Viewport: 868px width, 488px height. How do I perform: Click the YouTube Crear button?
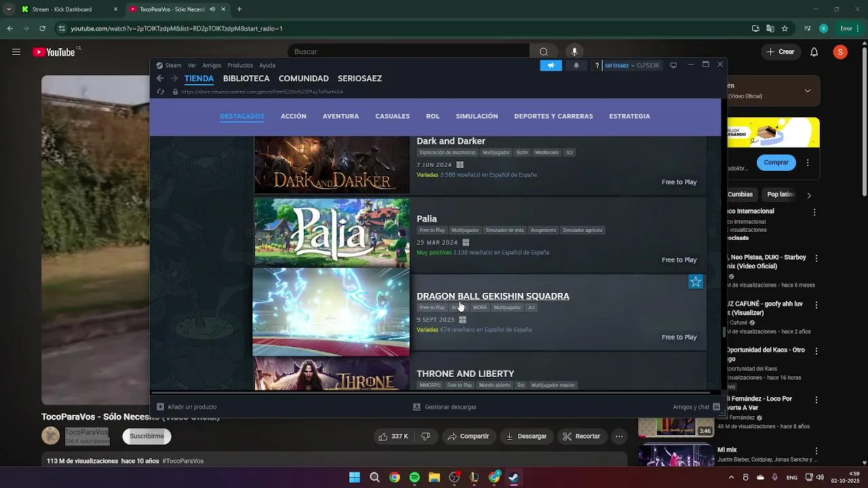781,52
